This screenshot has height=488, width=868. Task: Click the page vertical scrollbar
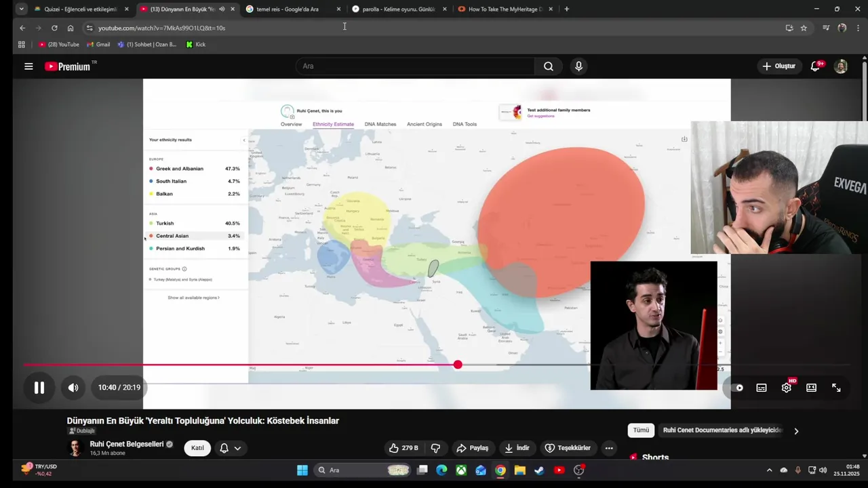tap(865, 88)
